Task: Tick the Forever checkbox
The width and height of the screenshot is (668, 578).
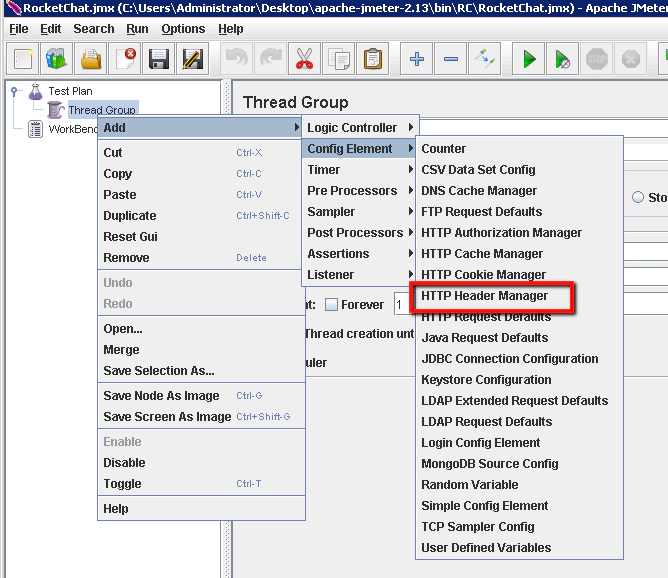Action: click(331, 305)
